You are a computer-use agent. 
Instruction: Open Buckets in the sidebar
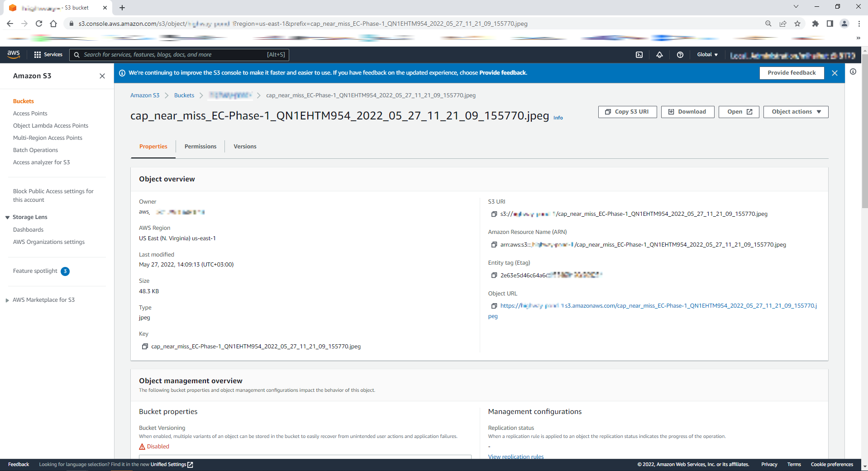(x=24, y=101)
